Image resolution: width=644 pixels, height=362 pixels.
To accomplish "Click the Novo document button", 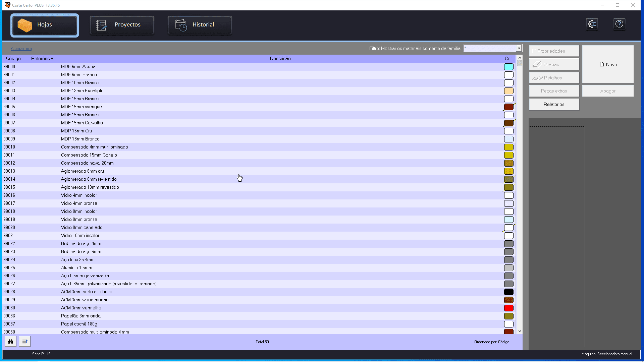I will pos(608,64).
